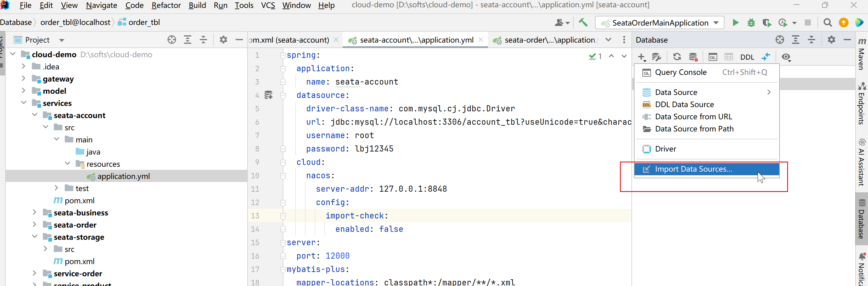Click the order_tbl@localhost breadcrumb
Screen dimensions: 868x286
pos(75,22)
